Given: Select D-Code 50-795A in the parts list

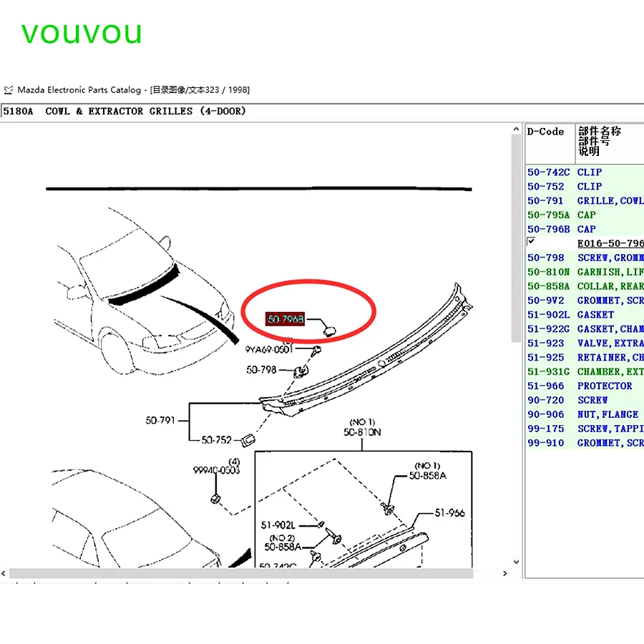Looking at the screenshot, I should click(548, 215).
